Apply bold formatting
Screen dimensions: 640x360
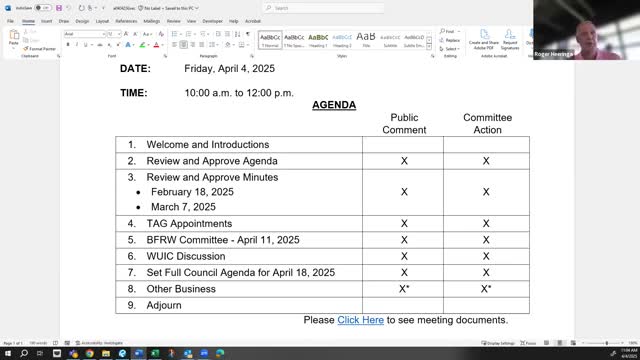(68, 45)
